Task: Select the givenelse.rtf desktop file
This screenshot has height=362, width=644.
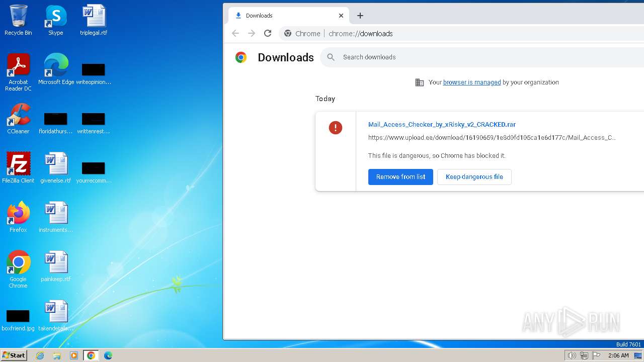Action: pos(56,167)
